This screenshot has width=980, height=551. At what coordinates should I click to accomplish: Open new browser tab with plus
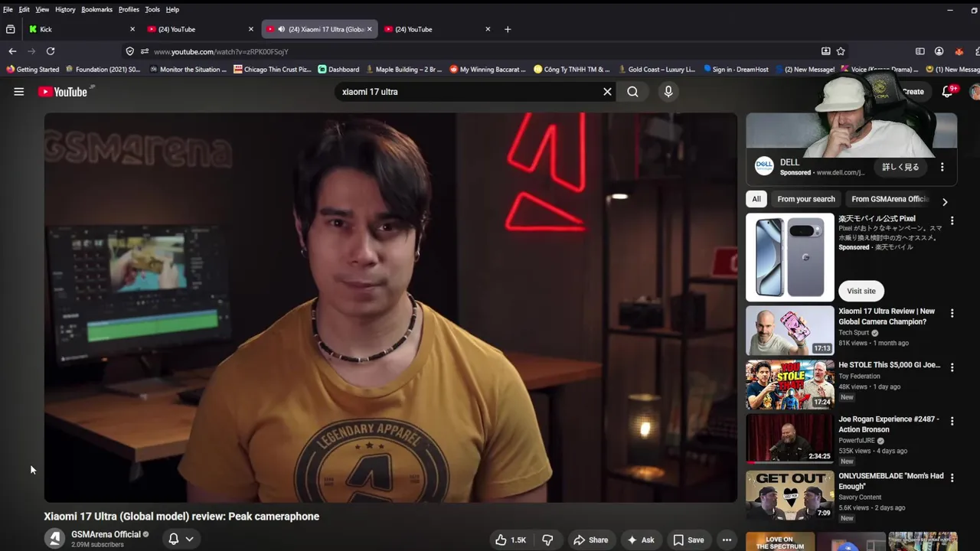(x=508, y=29)
